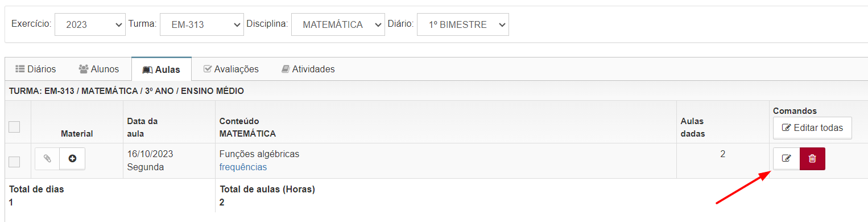The height and width of the screenshot is (222, 868).
Task: Click the Avaliações checkmark icon
Action: tap(208, 69)
